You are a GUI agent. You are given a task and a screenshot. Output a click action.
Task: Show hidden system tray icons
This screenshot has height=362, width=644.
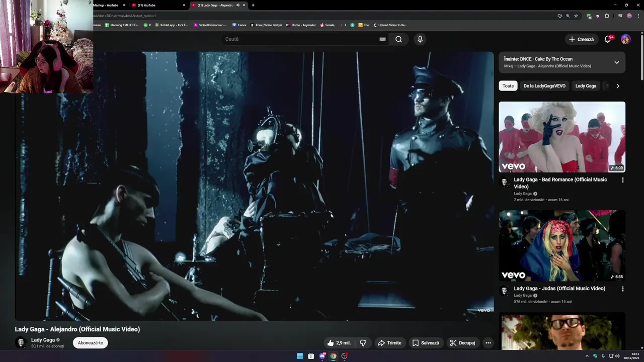(x=587, y=356)
